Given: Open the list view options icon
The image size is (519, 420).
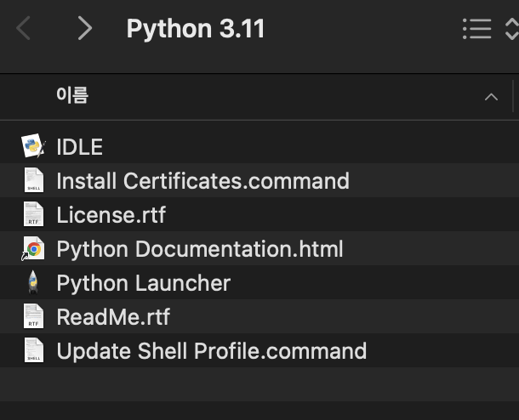Looking at the screenshot, I should click(x=476, y=29).
